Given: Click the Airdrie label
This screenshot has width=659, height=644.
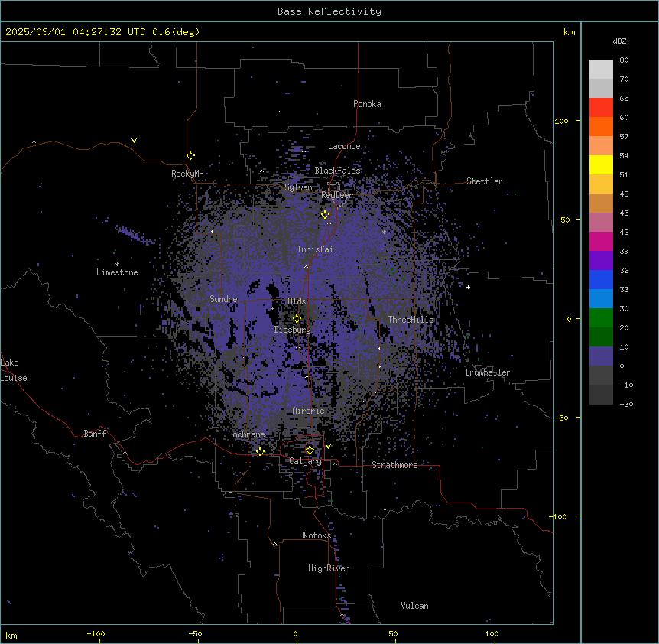Looking at the screenshot, I should point(308,411).
